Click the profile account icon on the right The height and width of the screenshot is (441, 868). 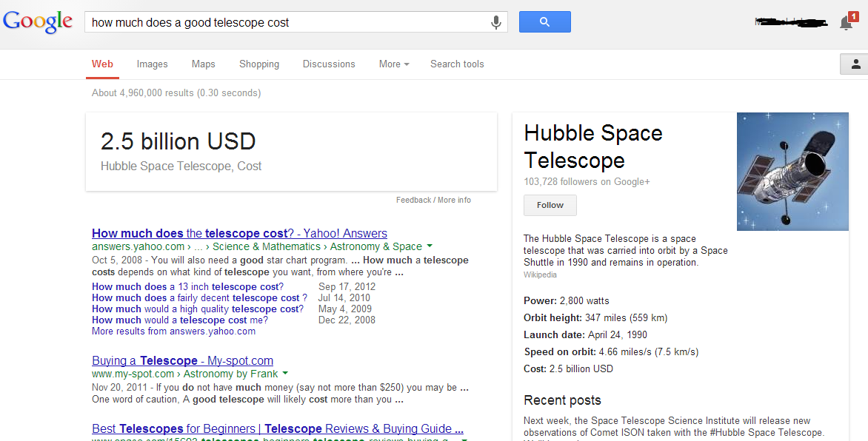[855, 64]
